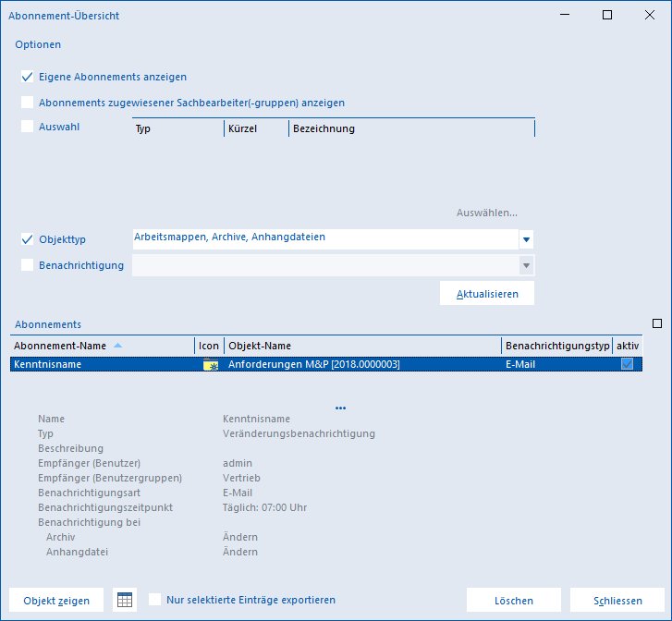
Task: Click Täglich: 07:00 Uhr value
Action: pos(264,507)
